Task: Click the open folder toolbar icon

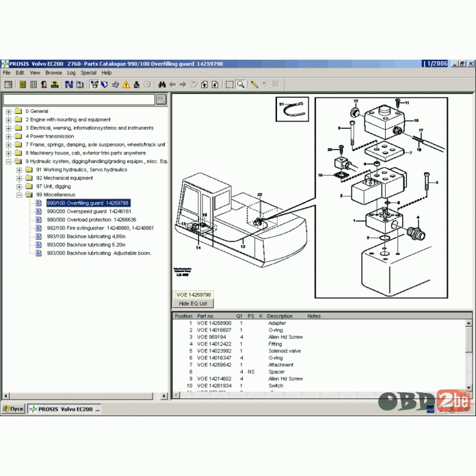Action: tap(193, 85)
